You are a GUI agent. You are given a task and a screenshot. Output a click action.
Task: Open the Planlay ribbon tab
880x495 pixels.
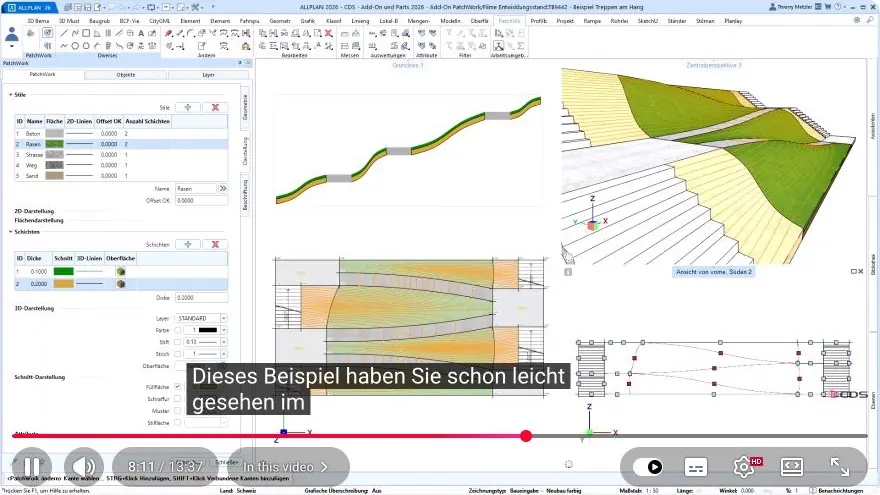[x=733, y=21]
